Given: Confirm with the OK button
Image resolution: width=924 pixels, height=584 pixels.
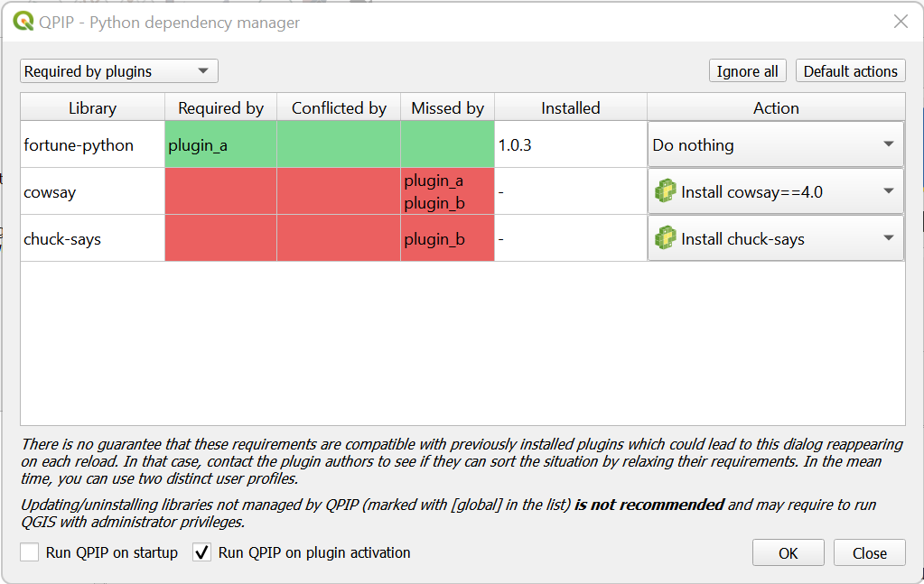Looking at the screenshot, I should [788, 552].
